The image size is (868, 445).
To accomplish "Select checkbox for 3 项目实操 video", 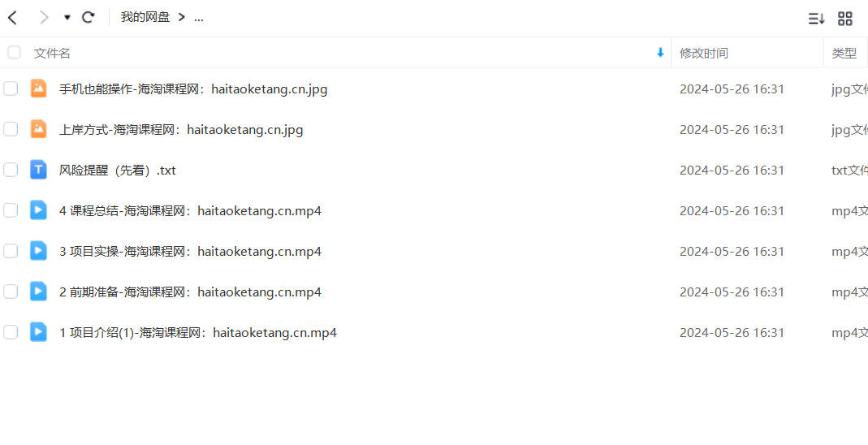I will (11, 251).
